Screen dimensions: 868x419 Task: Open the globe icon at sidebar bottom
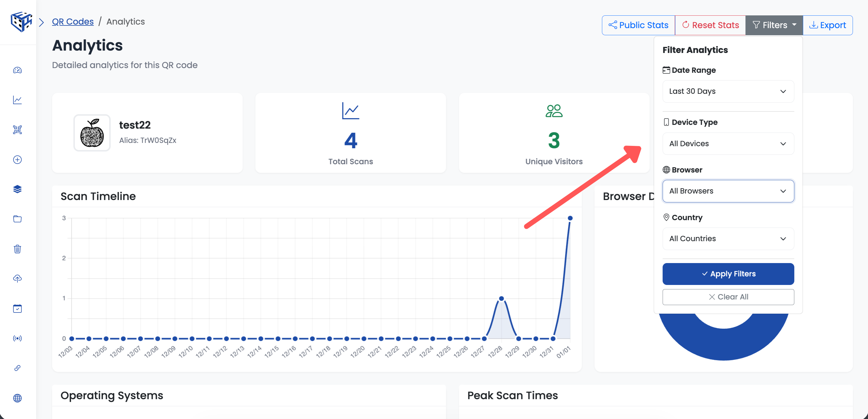[17, 398]
